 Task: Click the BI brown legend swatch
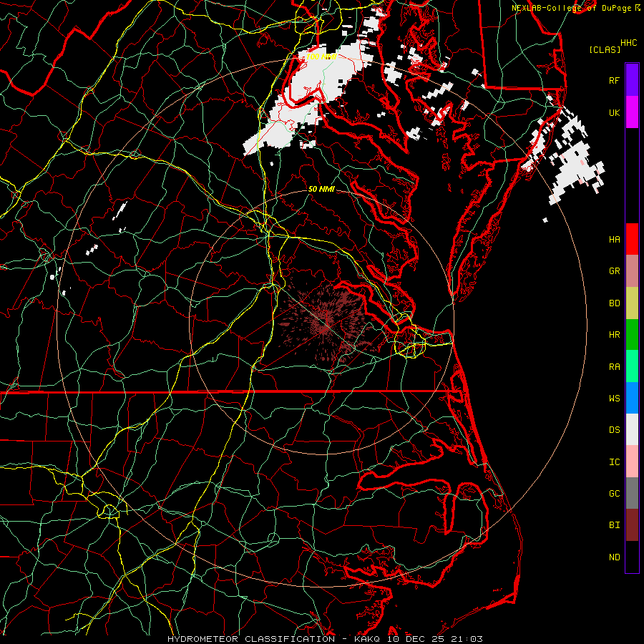coord(632,525)
